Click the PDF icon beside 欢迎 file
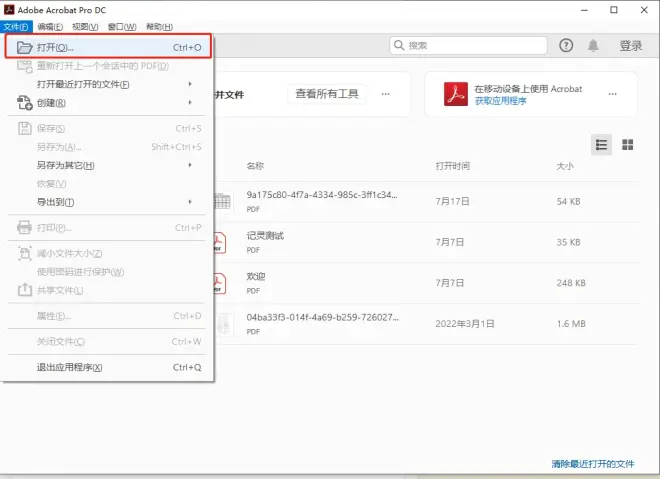This screenshot has width=660, height=479. [x=219, y=282]
